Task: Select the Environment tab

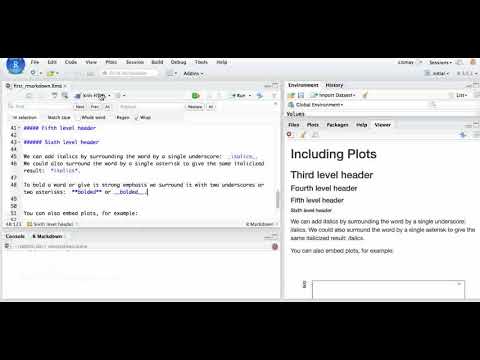Action: (x=303, y=85)
